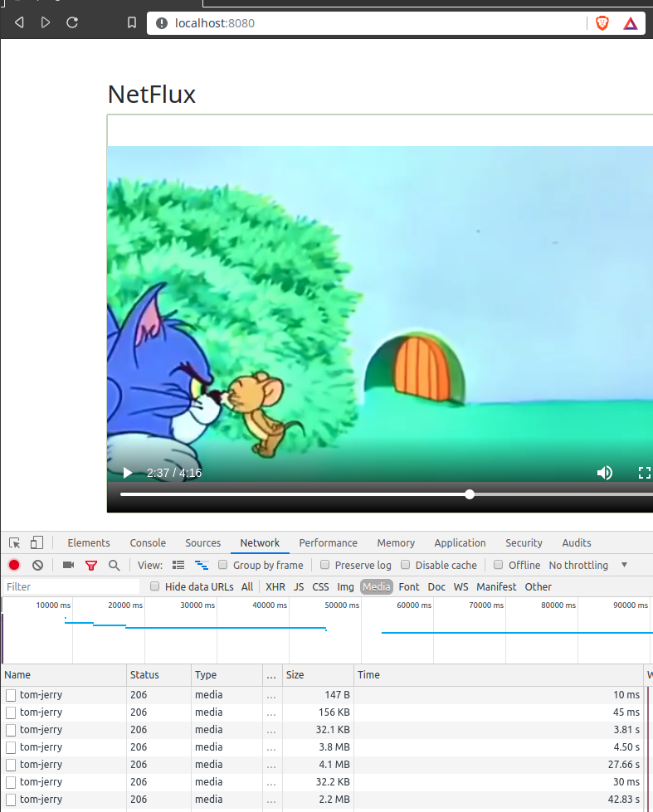The image size is (653, 812).
Task: Select the tom-jerry request sized 2.2 MB
Action: tap(322, 800)
